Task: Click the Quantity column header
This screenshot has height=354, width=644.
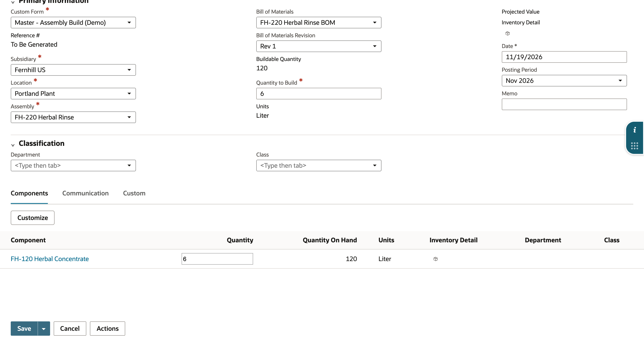Action: click(x=240, y=240)
